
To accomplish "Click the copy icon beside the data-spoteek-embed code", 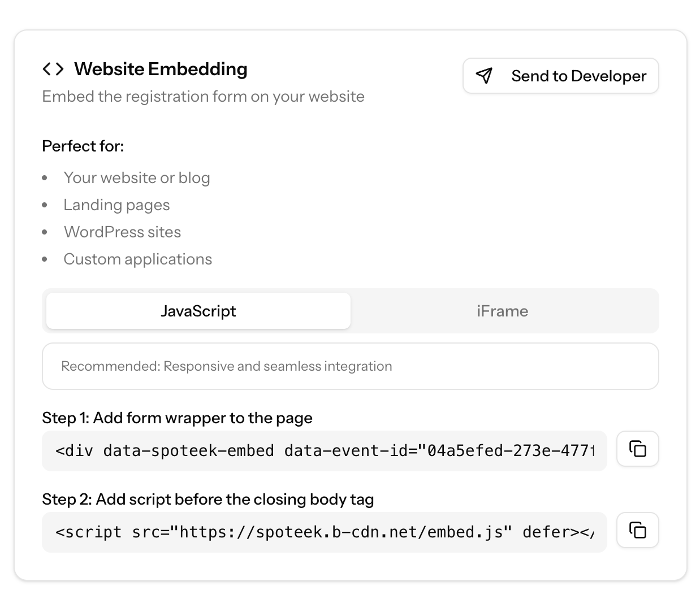I will pyautogui.click(x=637, y=449).
